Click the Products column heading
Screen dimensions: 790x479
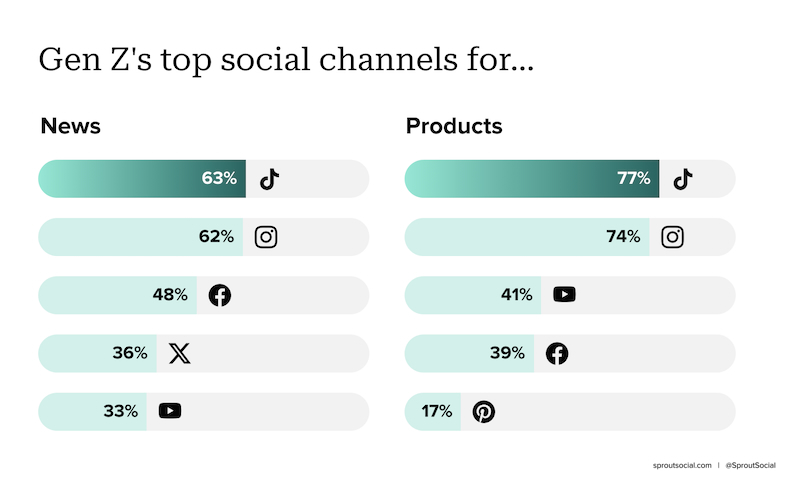click(454, 126)
